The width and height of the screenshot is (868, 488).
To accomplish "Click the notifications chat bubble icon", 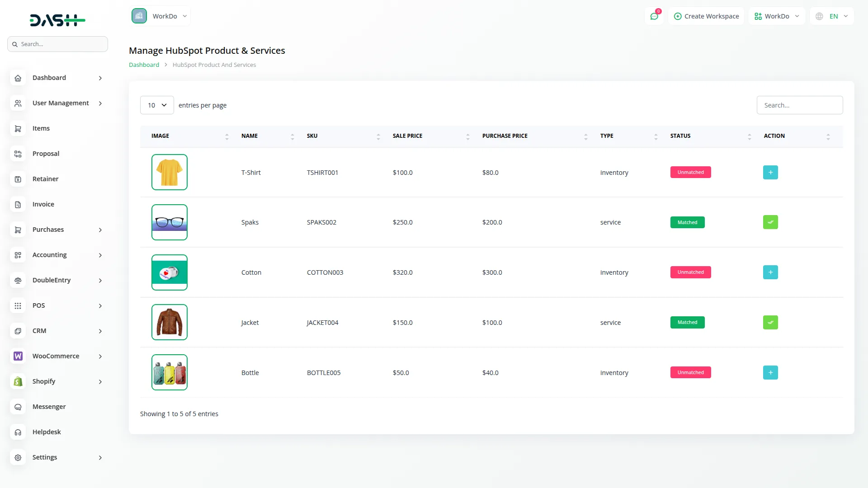I will [654, 16].
